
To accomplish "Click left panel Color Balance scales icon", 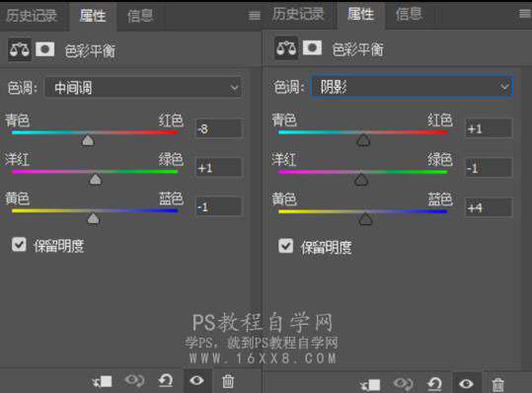I will (20, 49).
